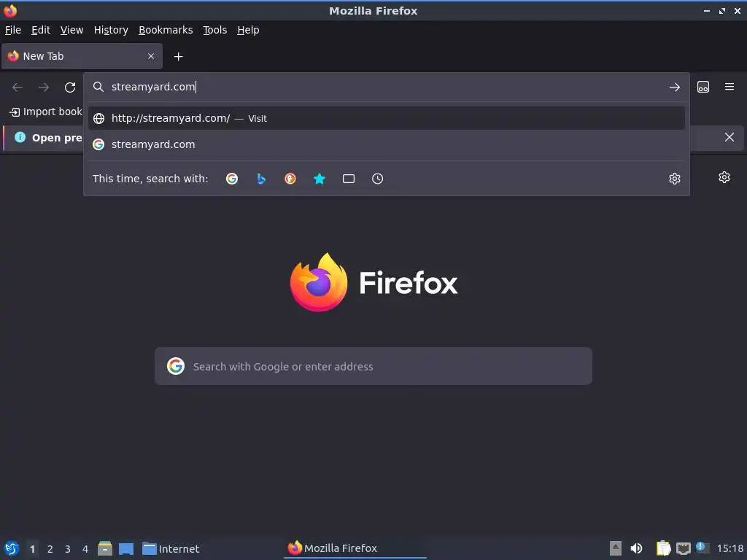Open the Bookmarks menu
The width and height of the screenshot is (747, 560).
click(x=166, y=30)
